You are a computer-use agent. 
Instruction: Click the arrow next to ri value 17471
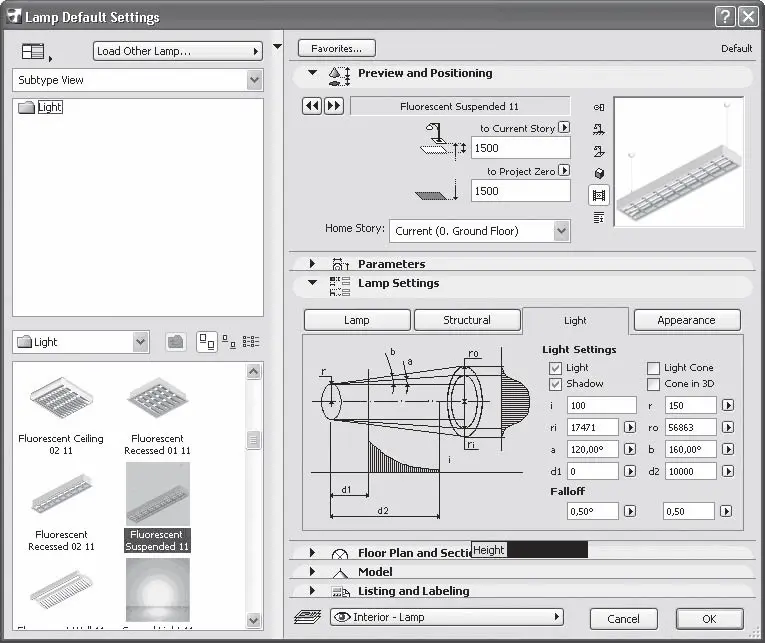(x=630, y=427)
